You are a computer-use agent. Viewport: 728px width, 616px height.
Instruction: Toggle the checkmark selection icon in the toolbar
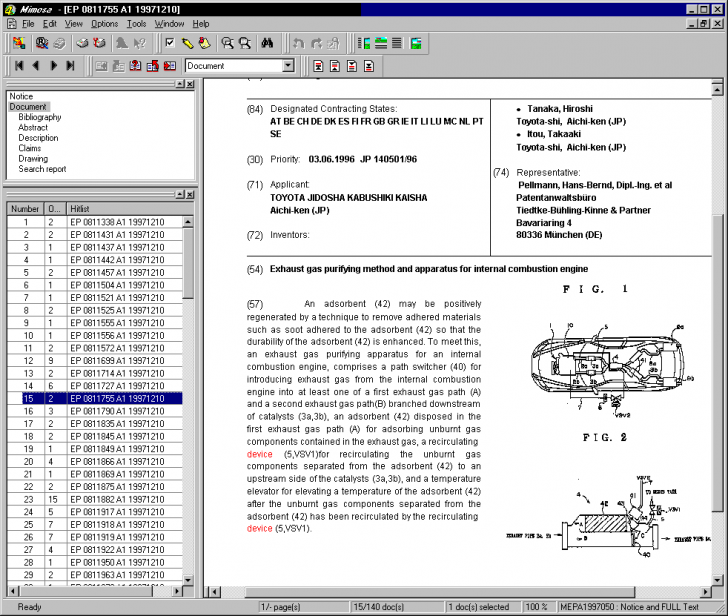tap(170, 43)
